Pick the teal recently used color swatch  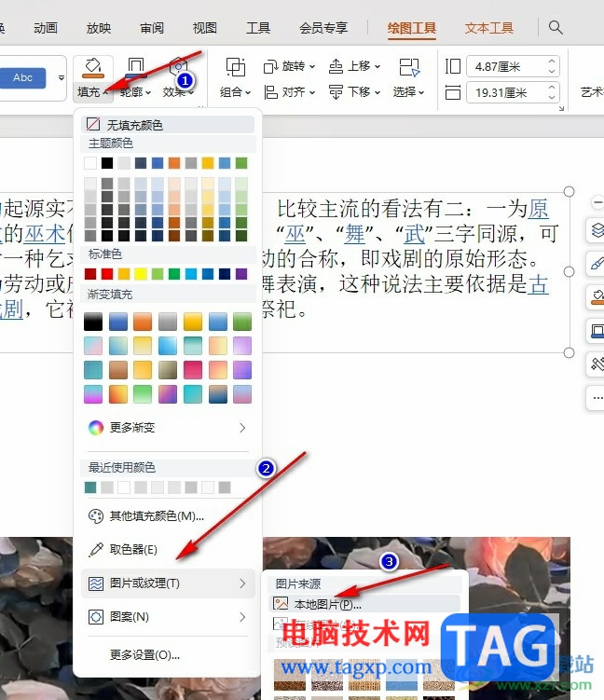pyautogui.click(x=90, y=487)
